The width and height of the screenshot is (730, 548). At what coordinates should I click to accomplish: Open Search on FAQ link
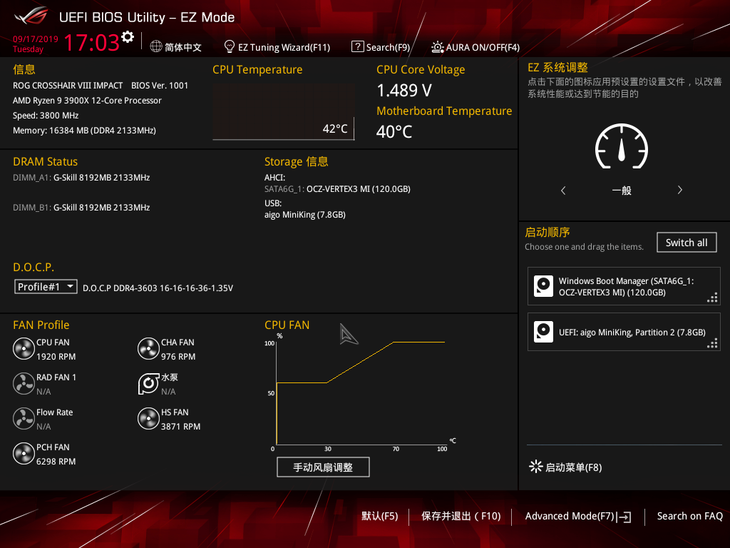coord(690,516)
